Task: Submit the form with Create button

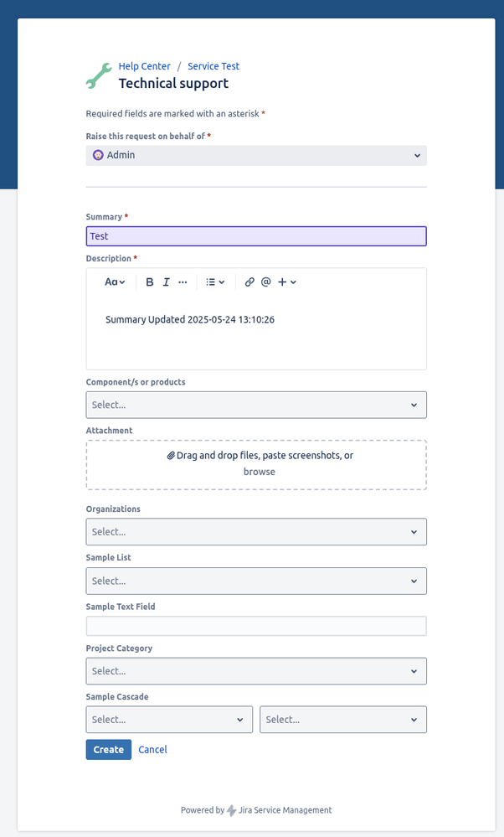Action: tap(108, 750)
